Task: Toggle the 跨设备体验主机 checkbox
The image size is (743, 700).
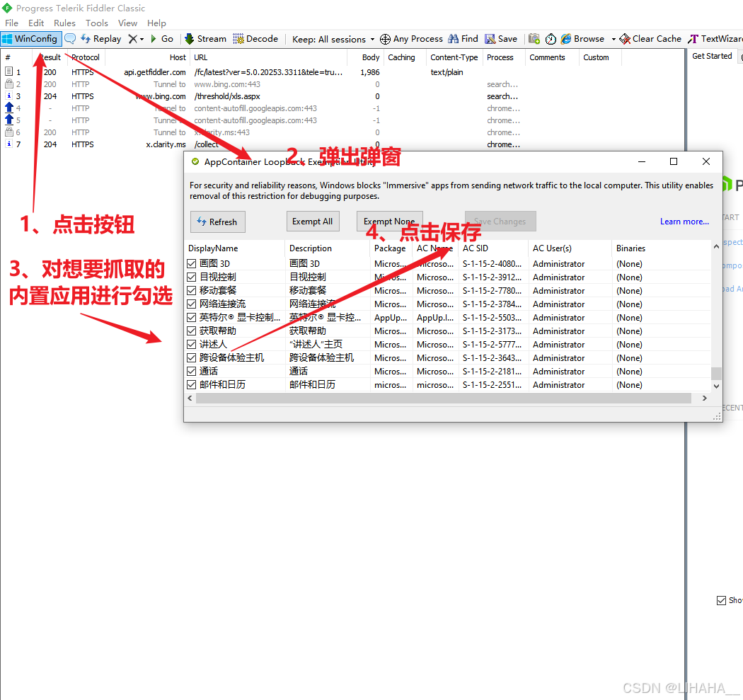Action: click(192, 358)
